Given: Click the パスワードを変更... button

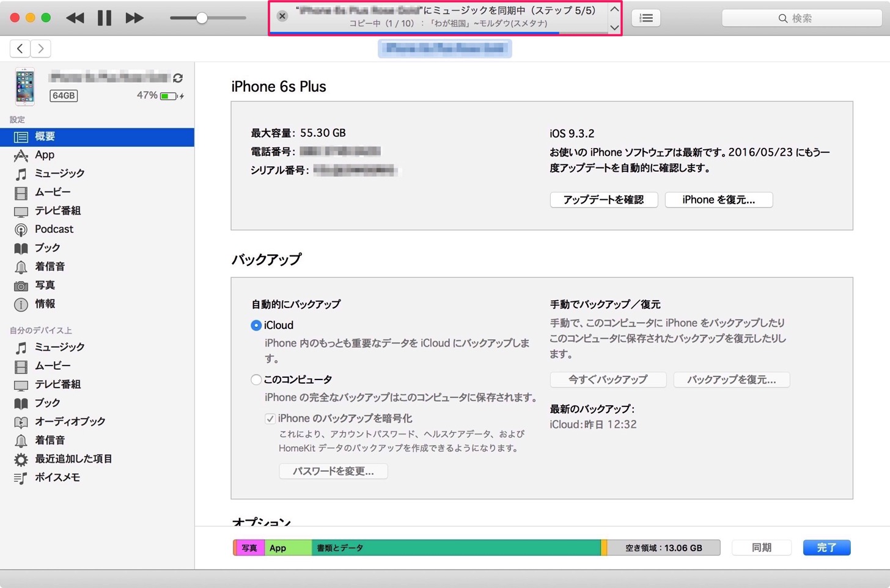Looking at the screenshot, I should 333,471.
